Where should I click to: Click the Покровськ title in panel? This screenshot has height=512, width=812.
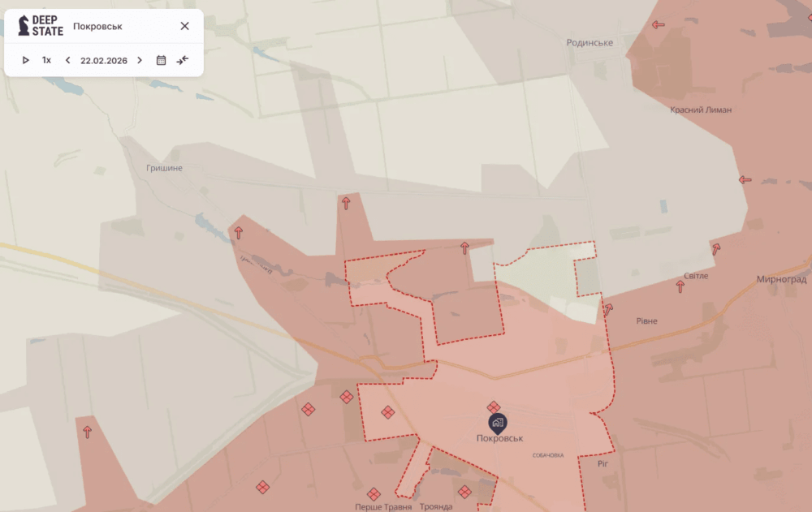(x=97, y=26)
